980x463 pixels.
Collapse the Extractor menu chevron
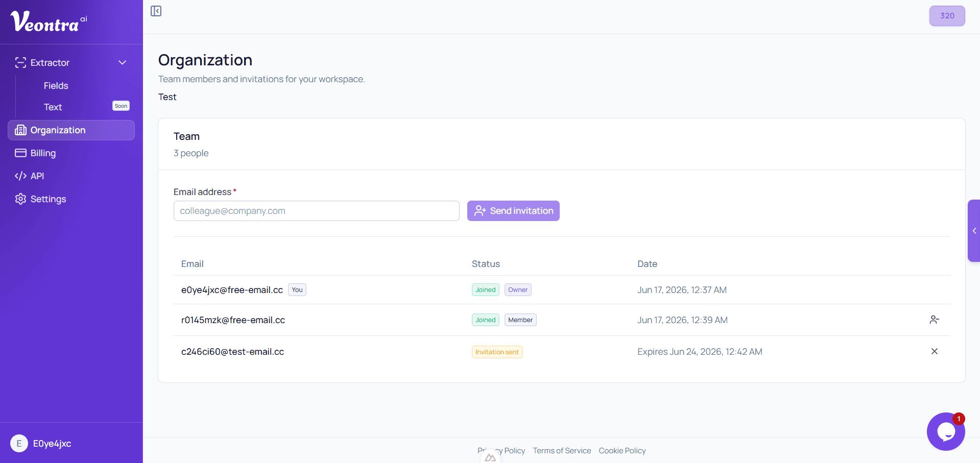[x=123, y=63]
